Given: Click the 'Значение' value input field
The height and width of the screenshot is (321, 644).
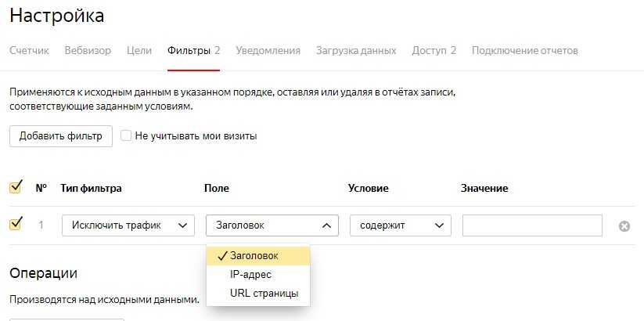Looking at the screenshot, I should (x=532, y=225).
